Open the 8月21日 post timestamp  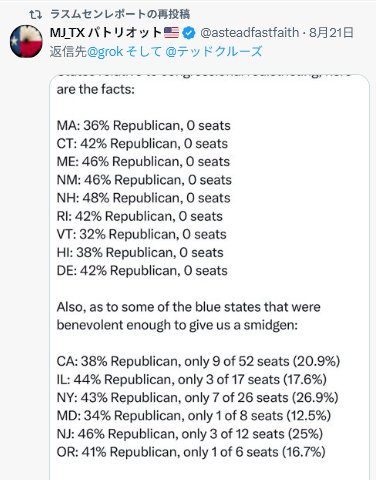(331, 33)
